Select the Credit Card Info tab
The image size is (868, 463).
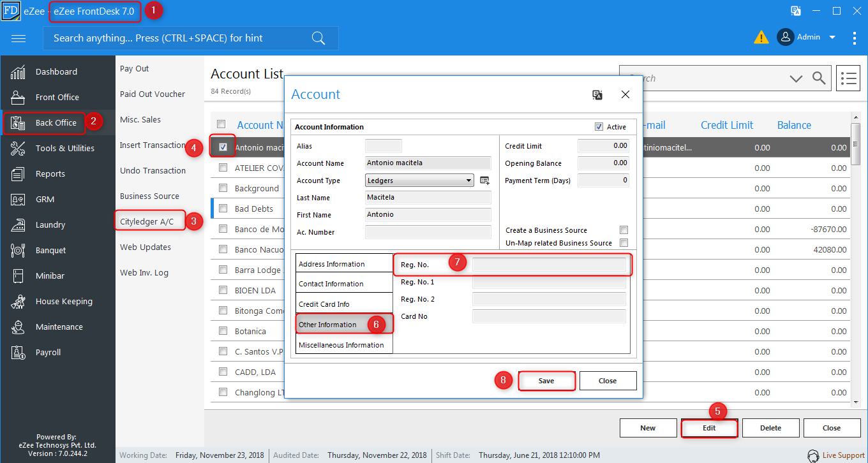[x=344, y=304]
